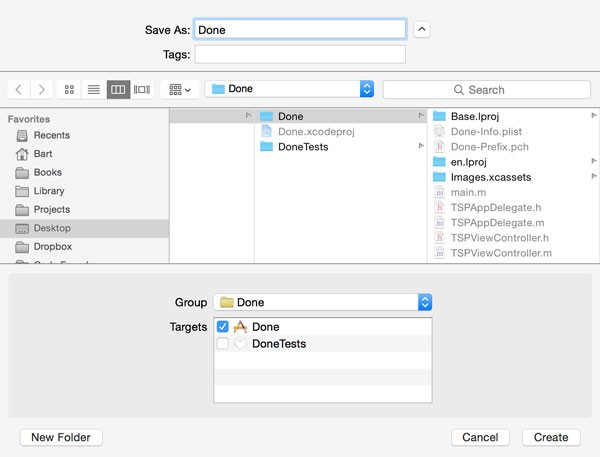This screenshot has height=457, width=600.
Task: Expand the Images.xcassets disclosure arrow
Action: coord(593,176)
